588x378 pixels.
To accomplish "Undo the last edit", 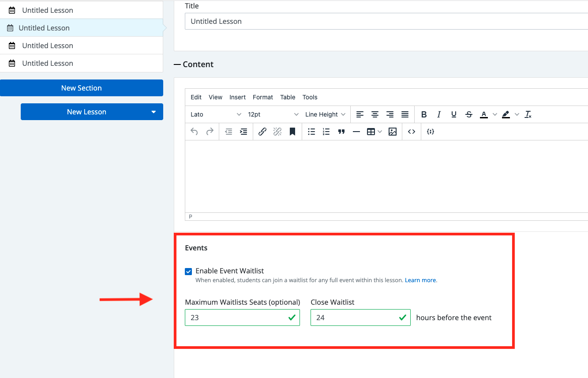I will click(x=194, y=132).
